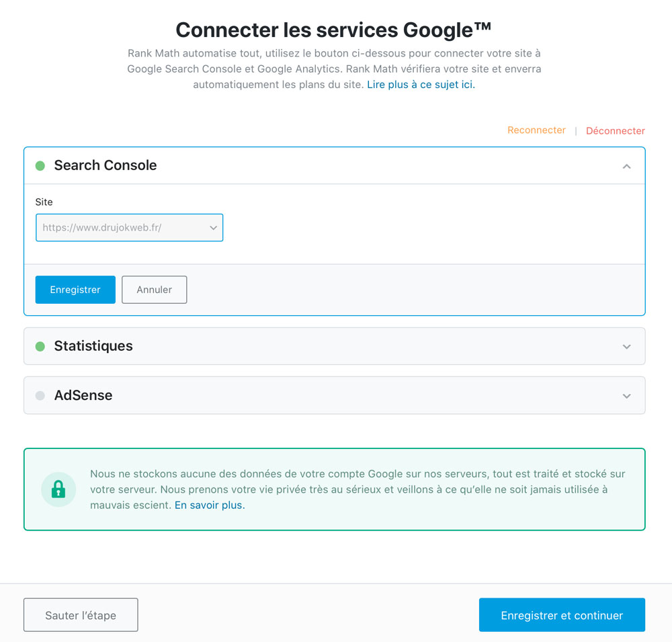Screen dimensions: 672x642
Task: Click the Annuler button
Action: click(155, 290)
